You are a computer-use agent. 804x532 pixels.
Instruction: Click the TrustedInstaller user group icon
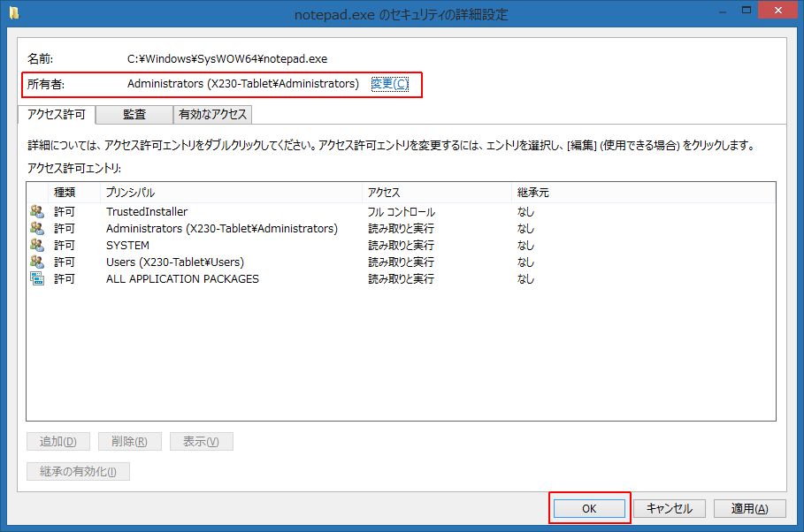tap(37, 212)
